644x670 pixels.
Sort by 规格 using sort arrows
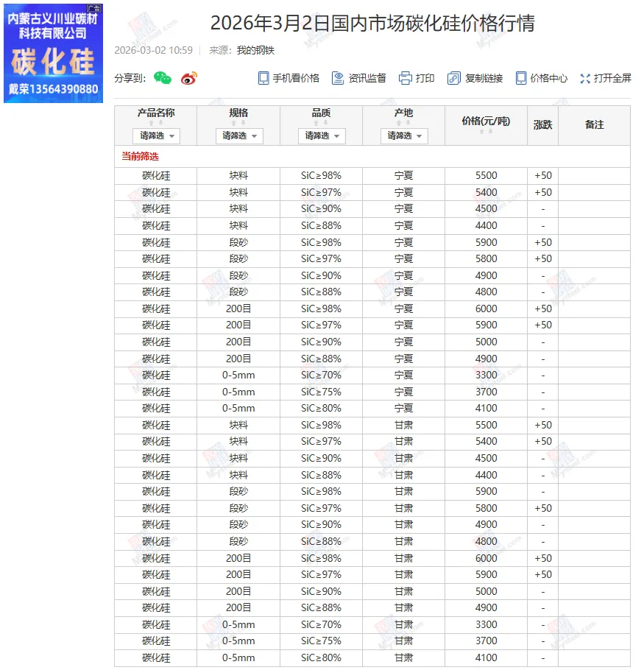pyautogui.click(x=238, y=123)
